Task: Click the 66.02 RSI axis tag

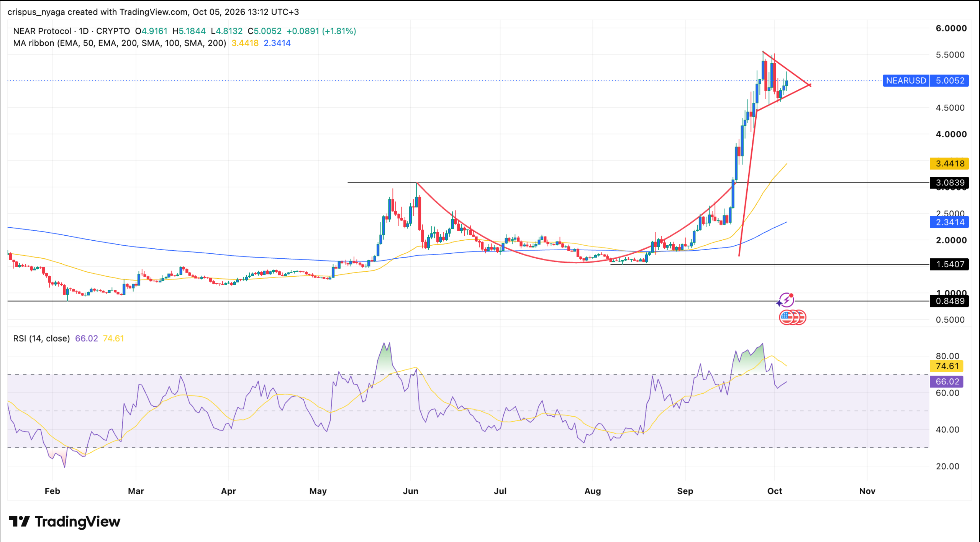Action: pyautogui.click(x=947, y=381)
